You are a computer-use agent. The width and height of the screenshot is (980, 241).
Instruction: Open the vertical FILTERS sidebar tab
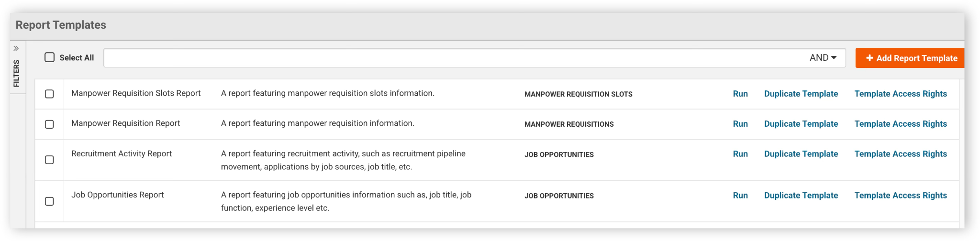[17, 73]
